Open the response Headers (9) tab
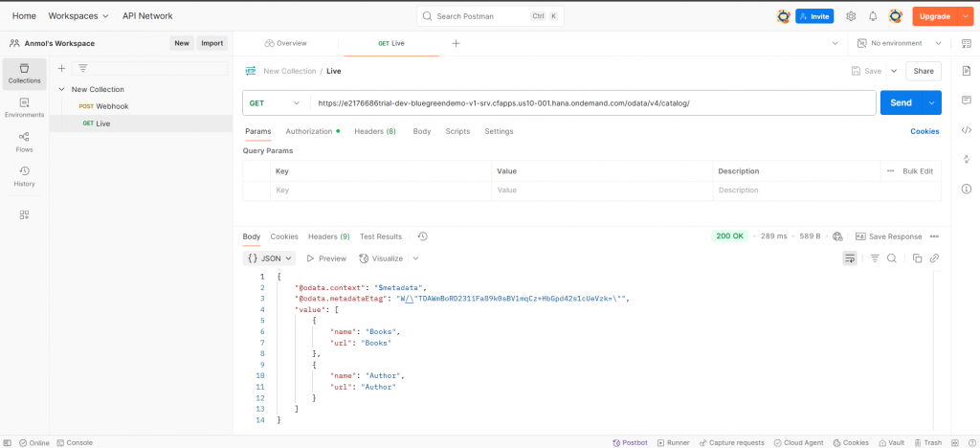The image size is (980, 448). pyautogui.click(x=329, y=236)
